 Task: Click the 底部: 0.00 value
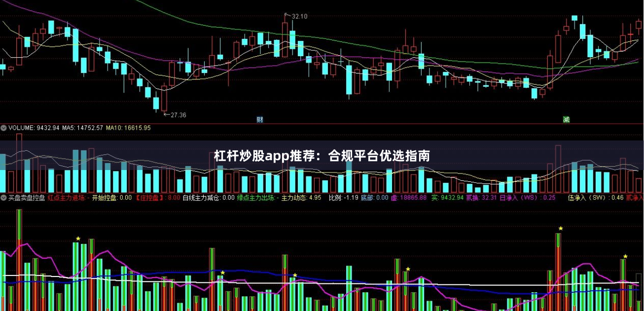click(x=375, y=198)
